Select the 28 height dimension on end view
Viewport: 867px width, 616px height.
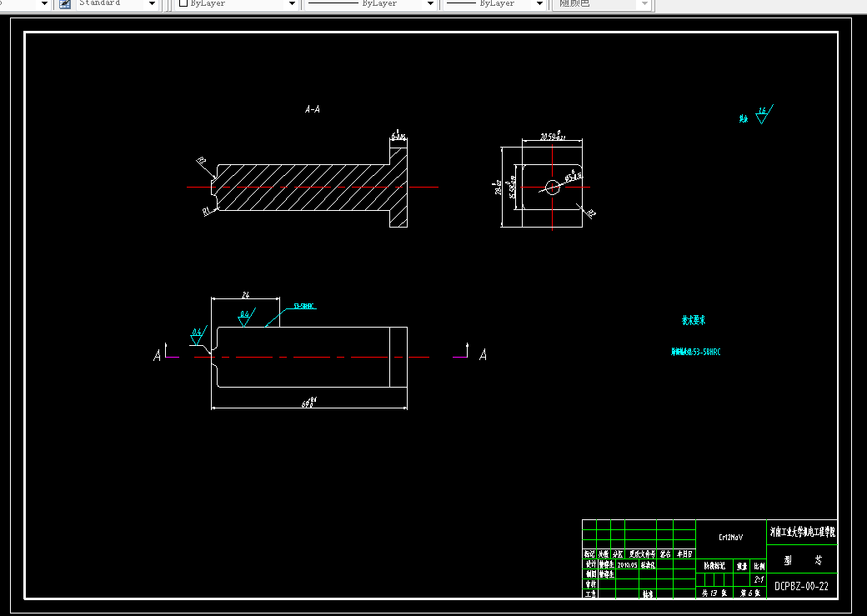coord(498,188)
